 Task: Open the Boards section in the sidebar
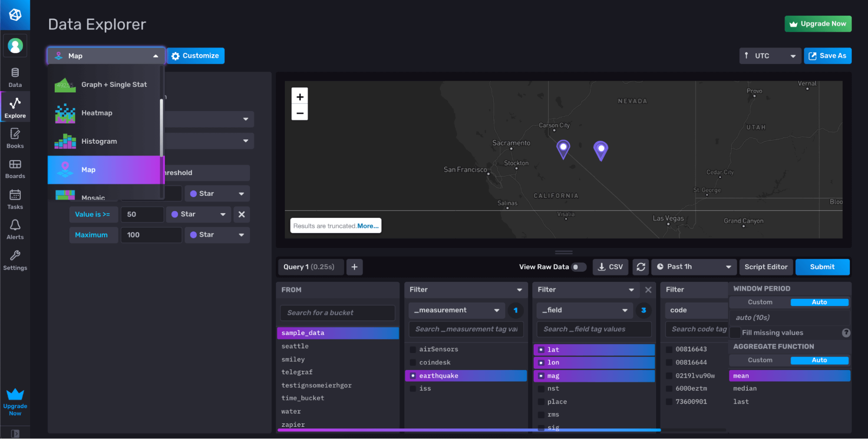(15, 168)
